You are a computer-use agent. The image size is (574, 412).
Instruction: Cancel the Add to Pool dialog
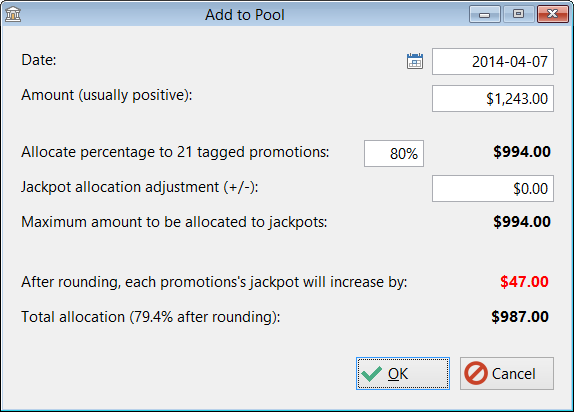pyautogui.click(x=507, y=374)
